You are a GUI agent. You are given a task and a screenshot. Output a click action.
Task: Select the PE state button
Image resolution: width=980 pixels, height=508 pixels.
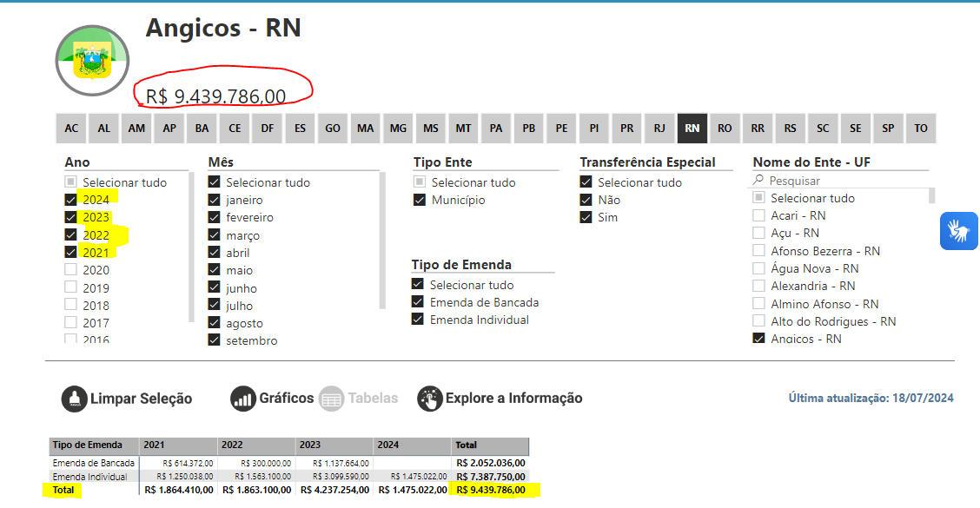pyautogui.click(x=561, y=129)
